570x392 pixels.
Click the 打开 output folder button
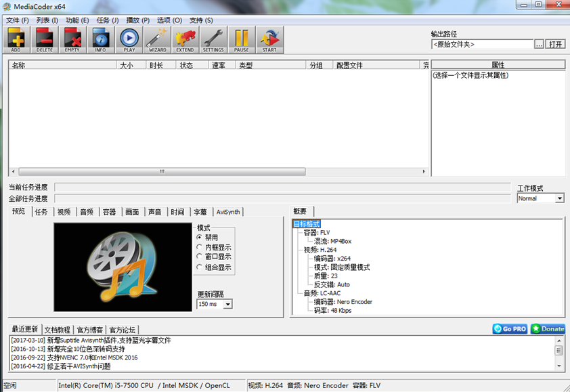556,44
